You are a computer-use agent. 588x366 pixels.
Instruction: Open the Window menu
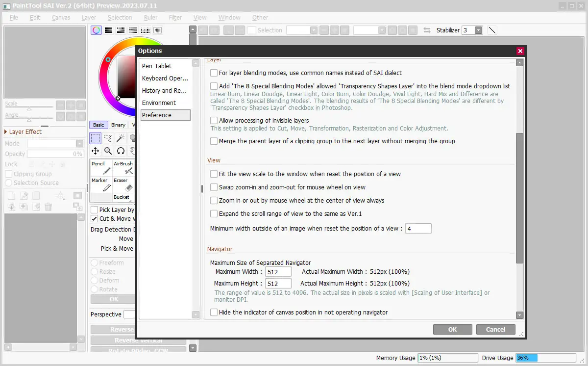pos(229,17)
